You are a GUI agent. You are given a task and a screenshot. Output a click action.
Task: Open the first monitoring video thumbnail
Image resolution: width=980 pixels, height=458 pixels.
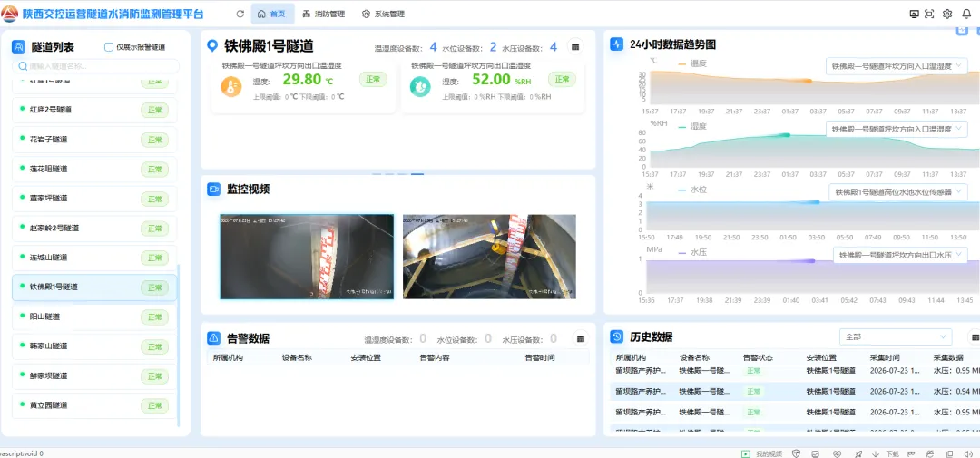(307, 257)
